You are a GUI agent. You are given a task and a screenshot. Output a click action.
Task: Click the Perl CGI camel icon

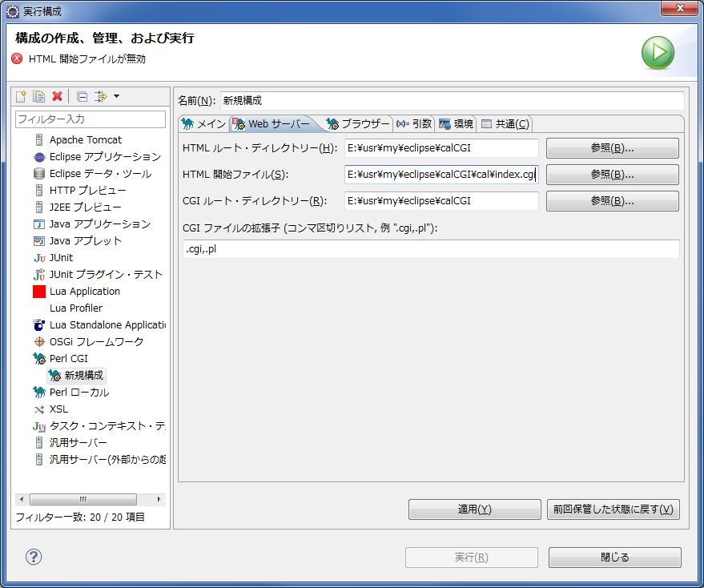[x=39, y=358]
